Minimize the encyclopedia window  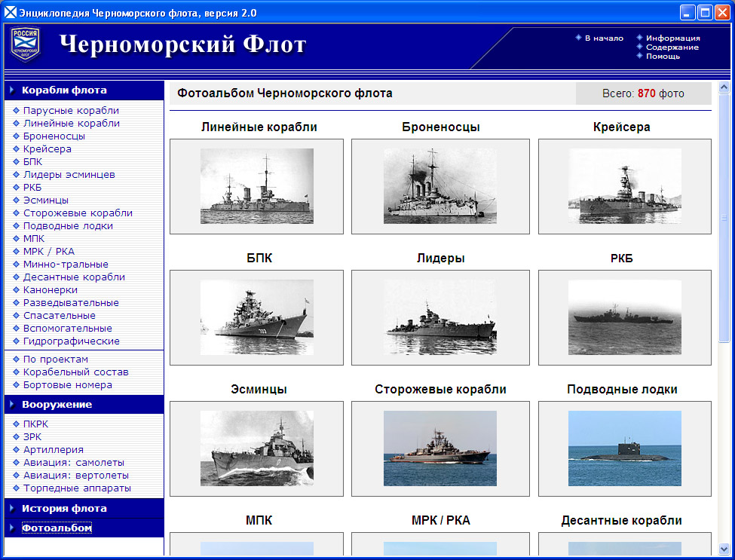coord(688,13)
